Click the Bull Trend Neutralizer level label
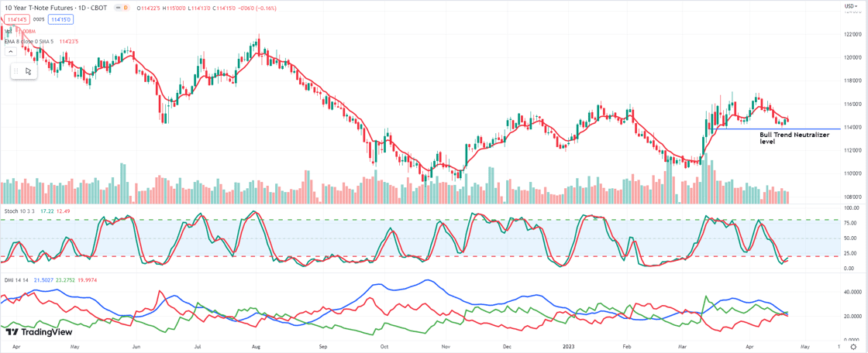 click(x=794, y=138)
